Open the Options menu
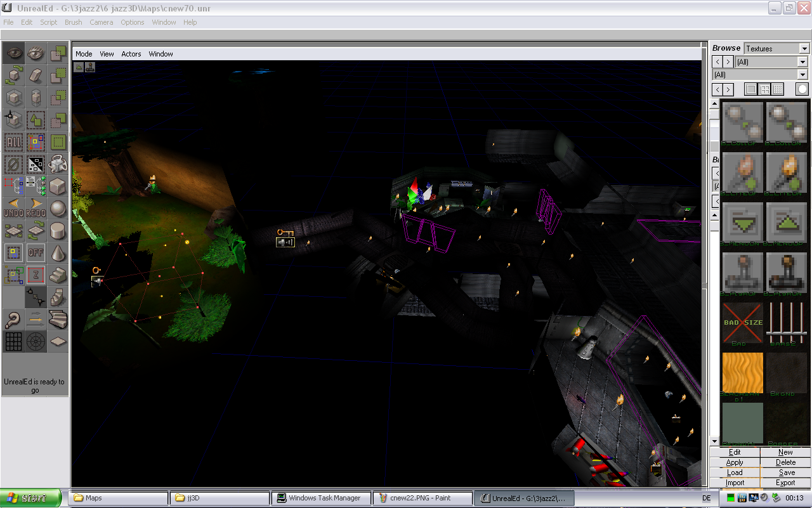812x508 pixels. point(133,22)
